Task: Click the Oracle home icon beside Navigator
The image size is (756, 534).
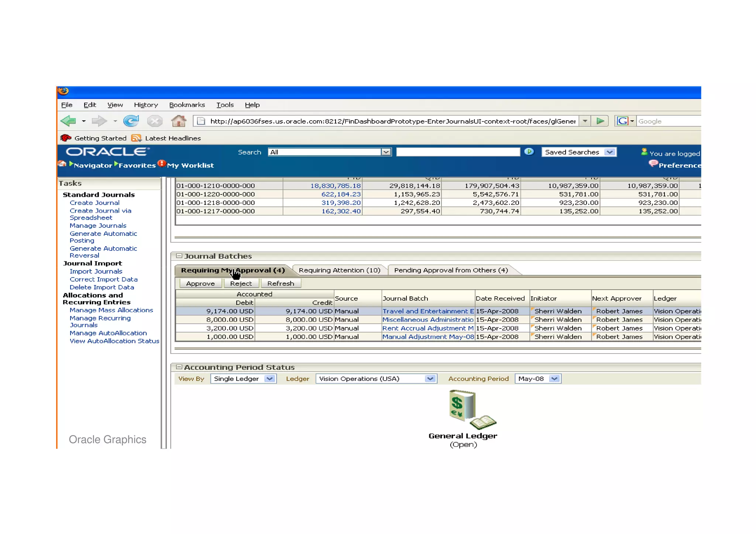Action: (62, 164)
